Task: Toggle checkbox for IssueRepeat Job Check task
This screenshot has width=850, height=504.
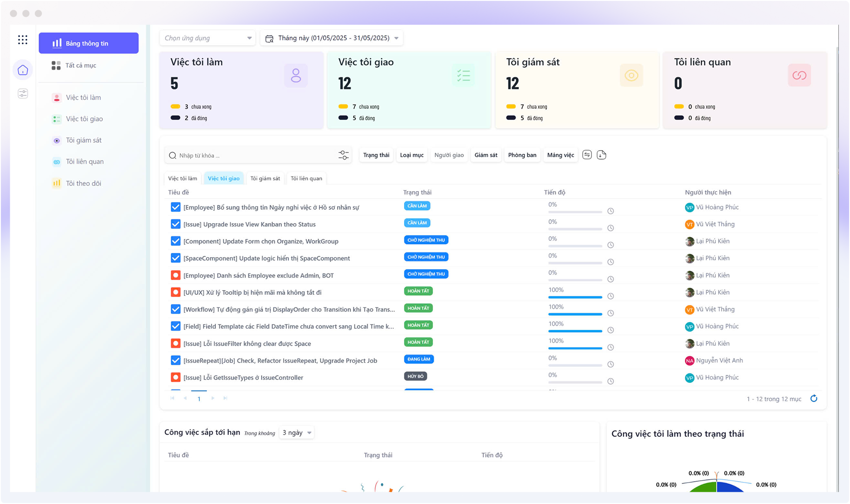Action: click(x=175, y=360)
